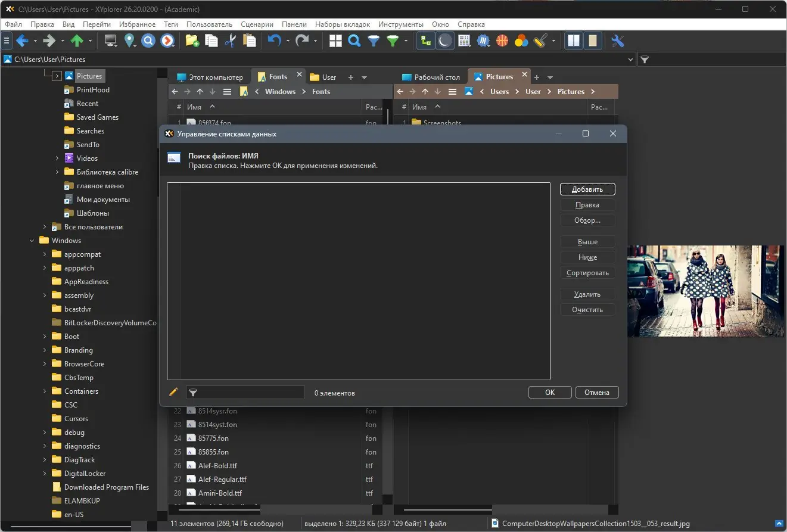Select Библиотека calibre in the folder tree
The width and height of the screenshot is (787, 532).
tap(107, 172)
